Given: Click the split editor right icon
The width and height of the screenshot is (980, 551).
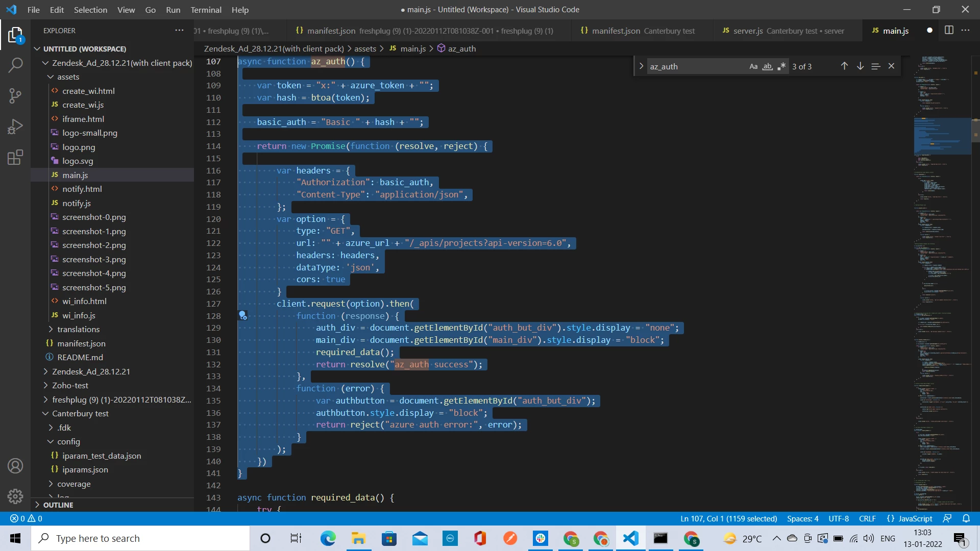Looking at the screenshot, I should pos(949,31).
